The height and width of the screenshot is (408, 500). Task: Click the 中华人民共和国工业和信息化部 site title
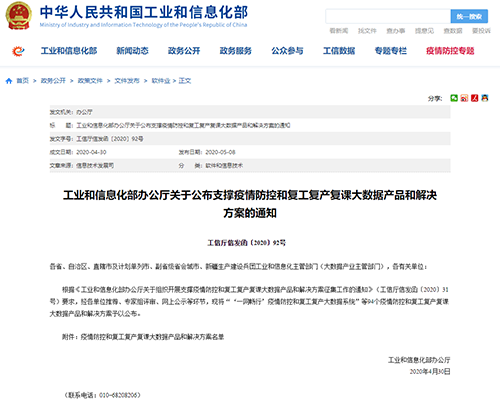(x=144, y=12)
